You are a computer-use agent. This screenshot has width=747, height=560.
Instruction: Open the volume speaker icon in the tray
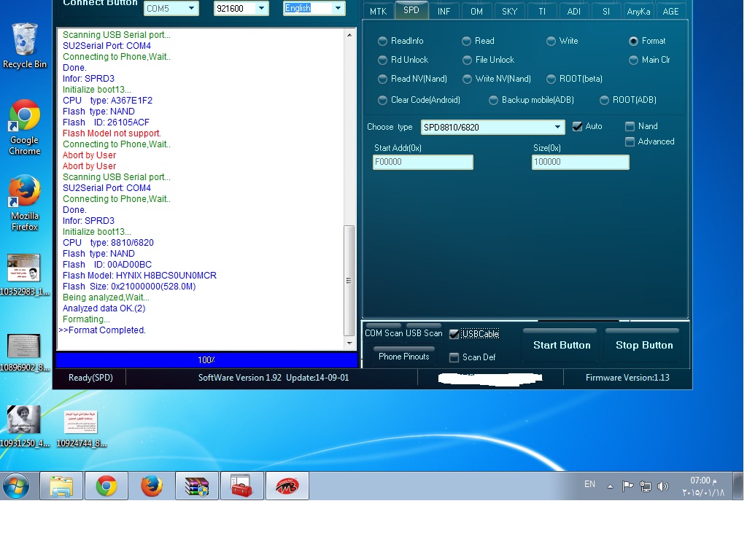(662, 486)
